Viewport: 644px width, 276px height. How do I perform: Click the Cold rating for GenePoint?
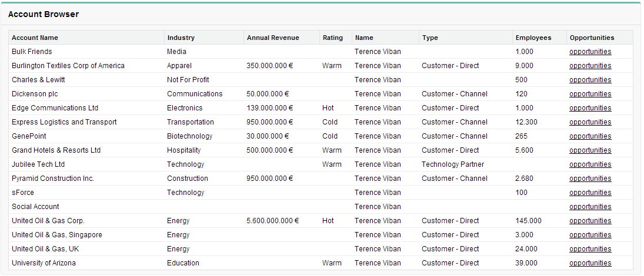[x=330, y=136]
